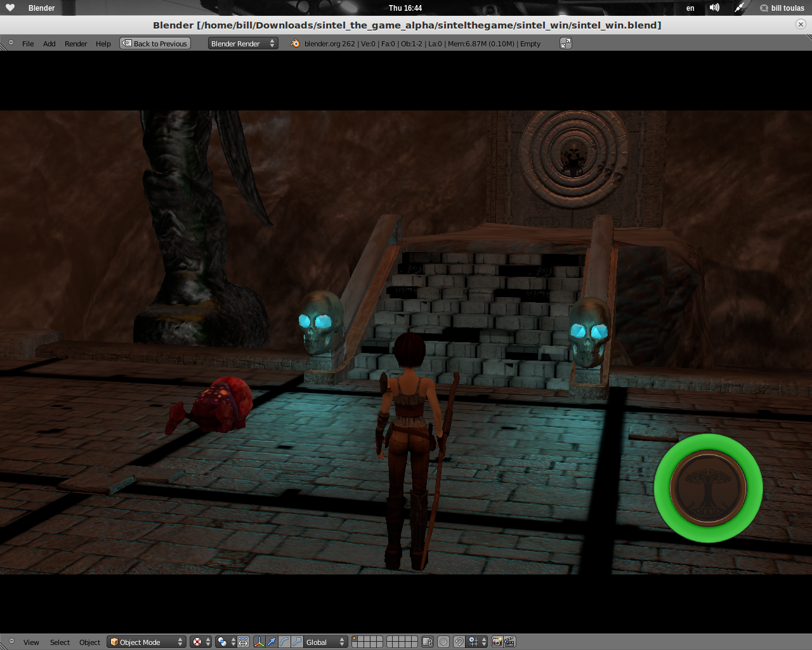Select a layer in the second layer block
812x650 pixels.
point(402,642)
